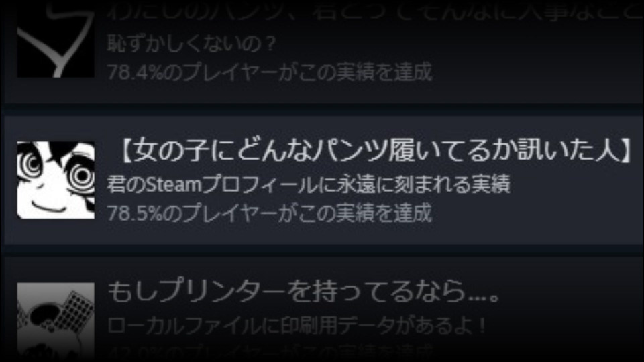644x362 pixels.
Task: Click the spiral-eyed face achievement icon
Action: coord(56,180)
